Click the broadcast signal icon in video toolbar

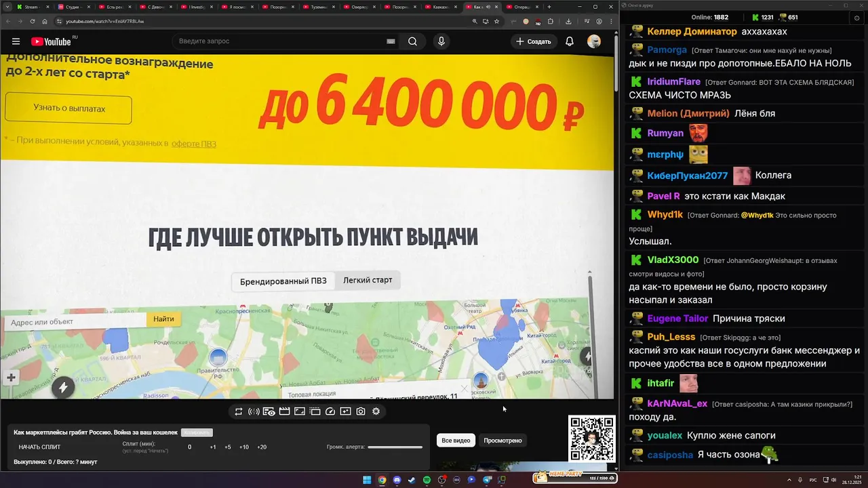(254, 411)
